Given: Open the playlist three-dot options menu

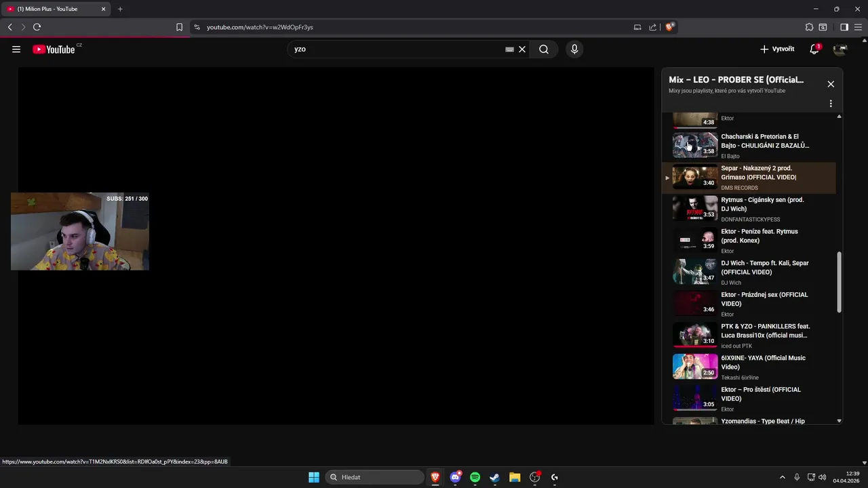Looking at the screenshot, I should [x=831, y=104].
